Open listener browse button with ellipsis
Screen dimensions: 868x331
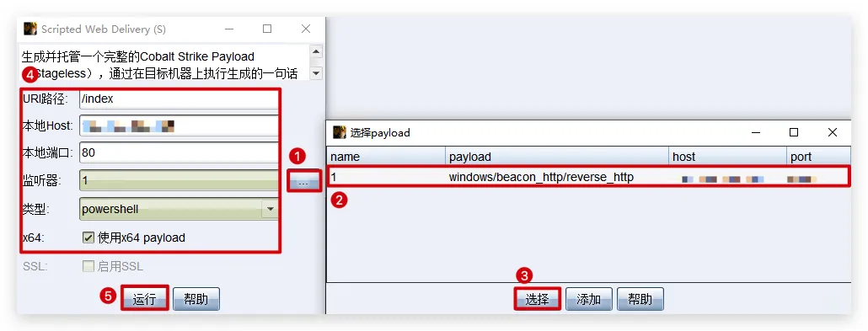pos(303,181)
